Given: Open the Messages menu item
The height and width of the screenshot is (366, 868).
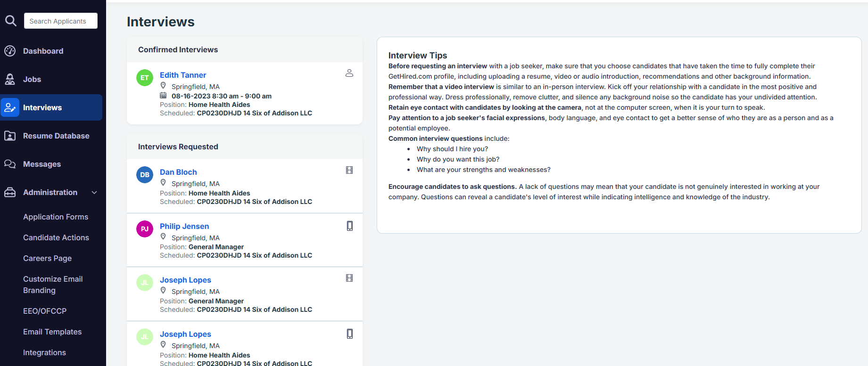Looking at the screenshot, I should (42, 164).
